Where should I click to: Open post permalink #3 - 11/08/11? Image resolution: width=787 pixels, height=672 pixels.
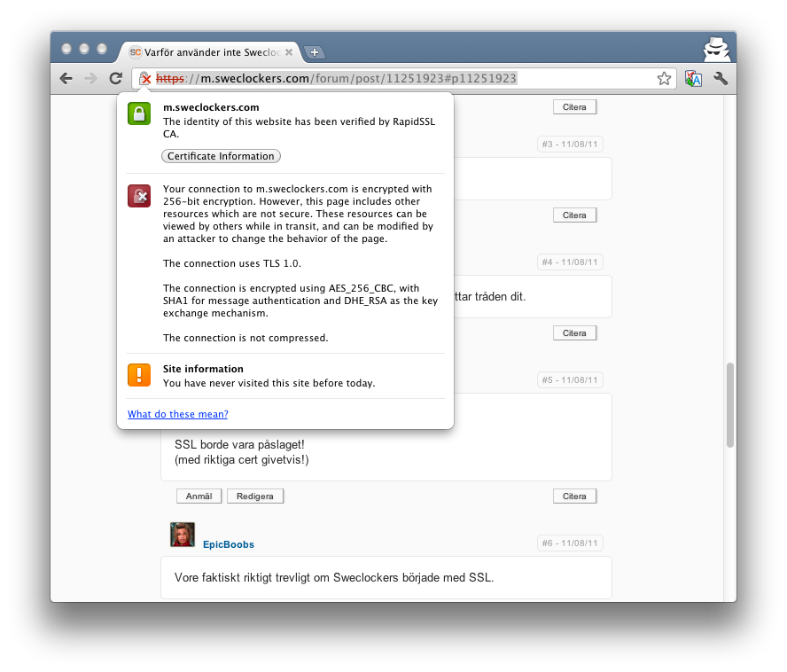coord(570,145)
